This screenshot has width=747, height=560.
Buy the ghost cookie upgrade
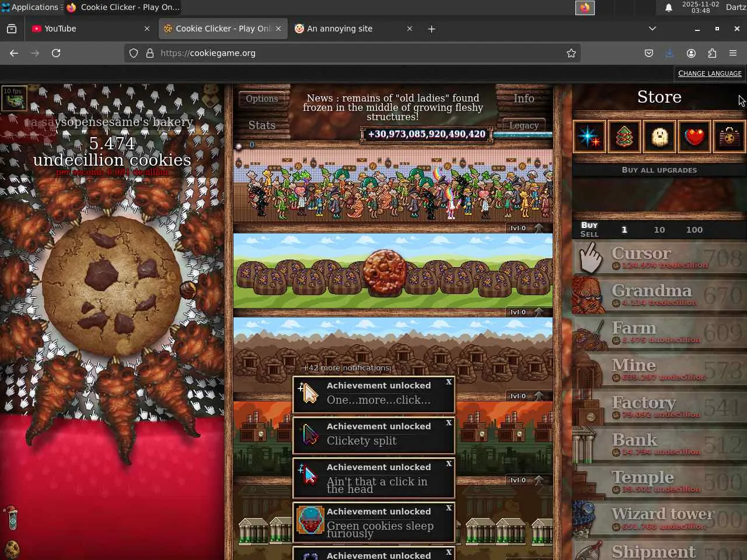659,137
